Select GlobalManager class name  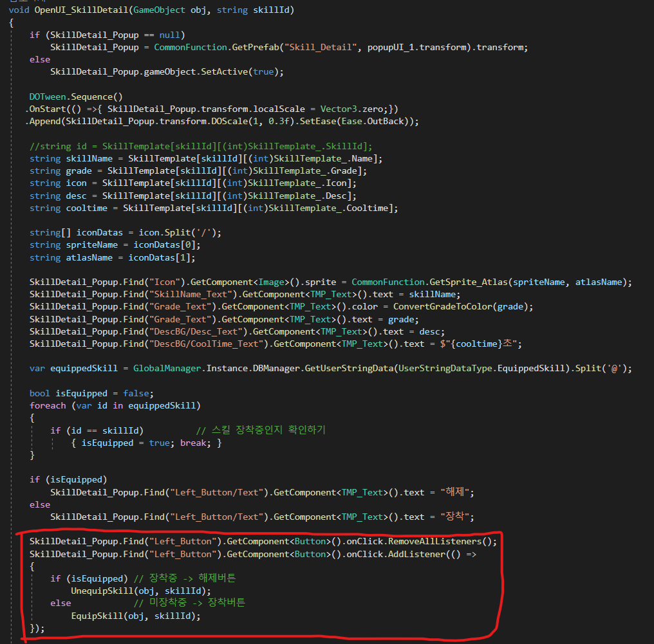coord(167,369)
